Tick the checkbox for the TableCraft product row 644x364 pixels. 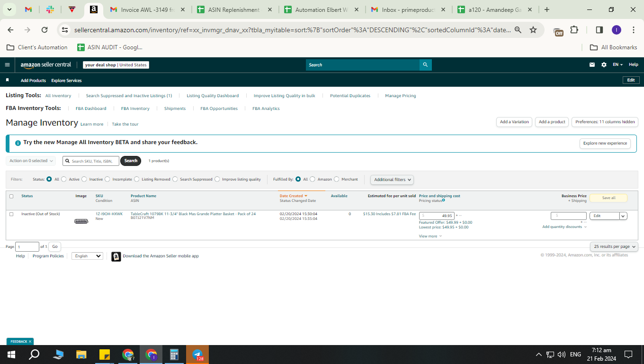[x=11, y=214]
